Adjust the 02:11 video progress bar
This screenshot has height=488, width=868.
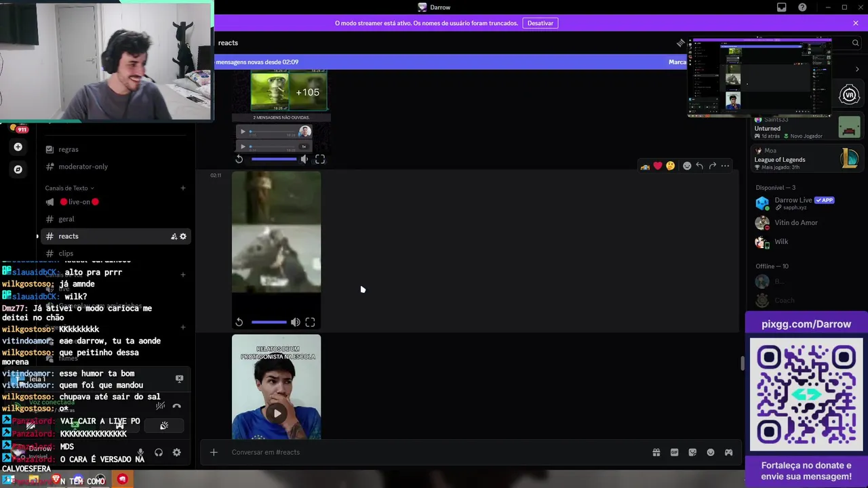point(269,323)
